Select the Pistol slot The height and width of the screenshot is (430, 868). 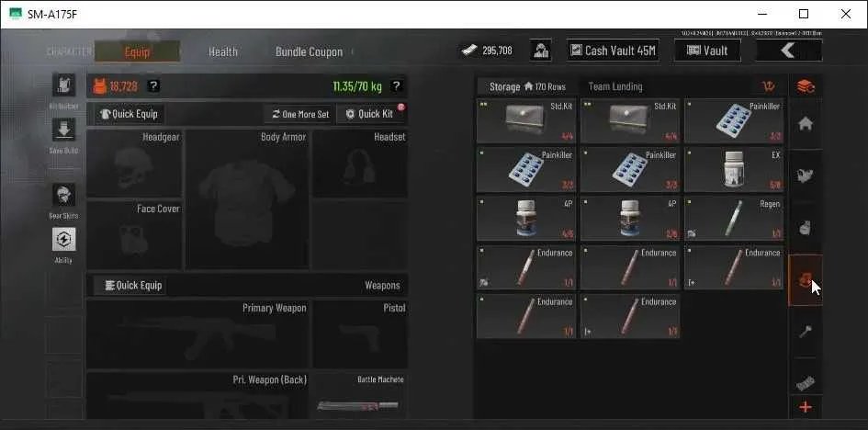(360, 334)
